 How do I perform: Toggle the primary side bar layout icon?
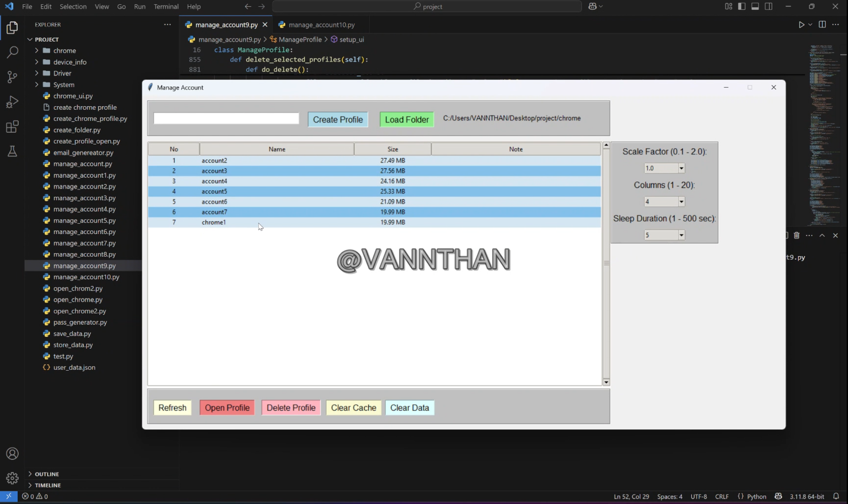(x=742, y=6)
